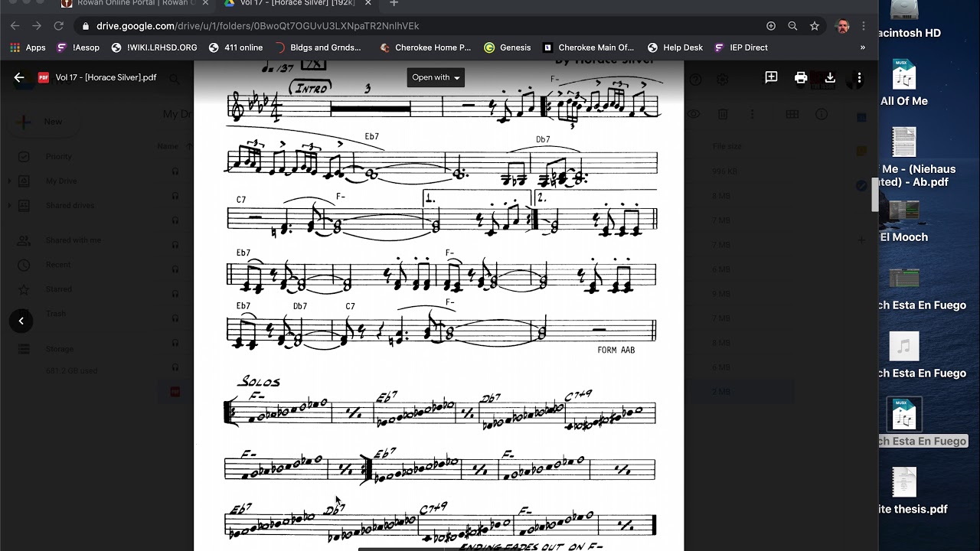This screenshot has width=980, height=551.
Task: Open the Genesis bookmark
Action: [508, 47]
